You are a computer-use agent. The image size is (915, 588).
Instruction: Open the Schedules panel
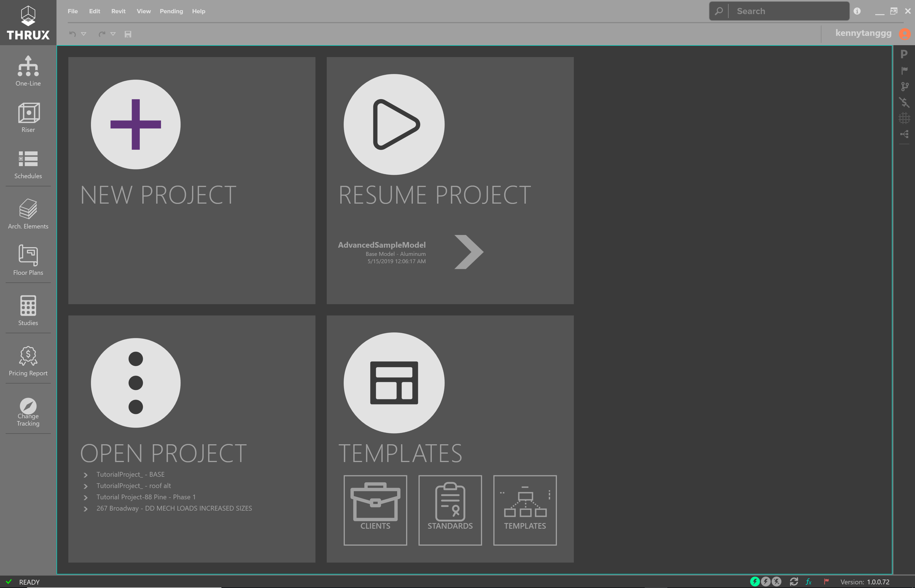[x=28, y=164]
